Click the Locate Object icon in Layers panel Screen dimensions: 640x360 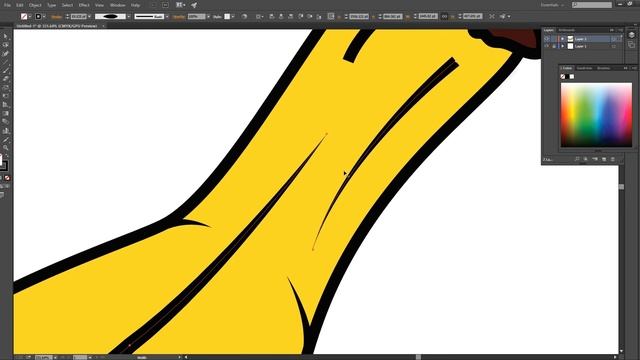(577, 159)
